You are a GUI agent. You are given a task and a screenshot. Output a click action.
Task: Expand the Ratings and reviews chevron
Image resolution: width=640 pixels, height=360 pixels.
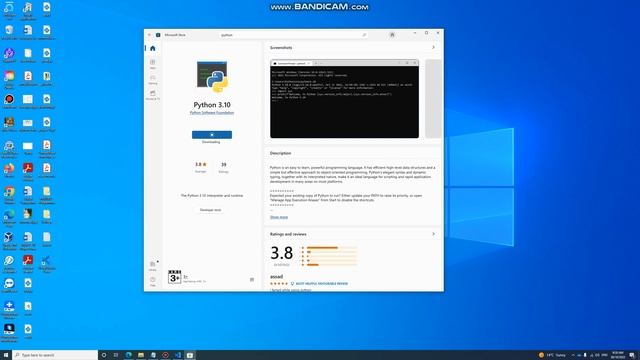433,234
